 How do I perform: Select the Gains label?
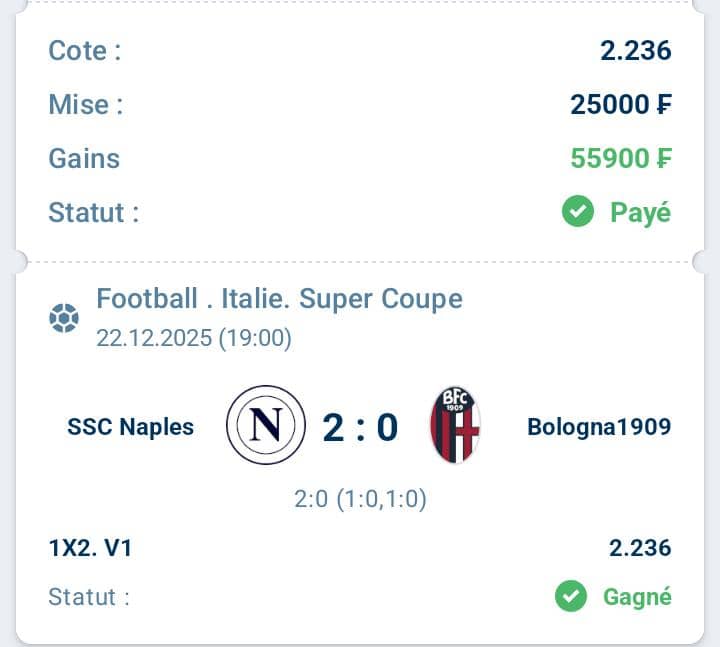coord(84,158)
